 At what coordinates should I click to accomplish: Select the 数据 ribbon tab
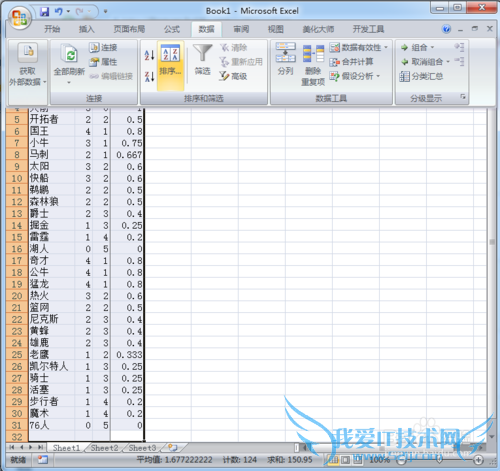(x=206, y=29)
